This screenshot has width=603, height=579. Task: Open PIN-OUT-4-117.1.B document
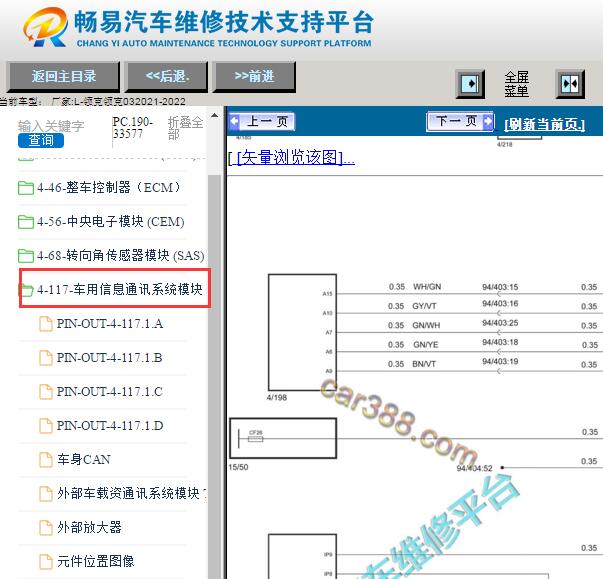(110, 358)
